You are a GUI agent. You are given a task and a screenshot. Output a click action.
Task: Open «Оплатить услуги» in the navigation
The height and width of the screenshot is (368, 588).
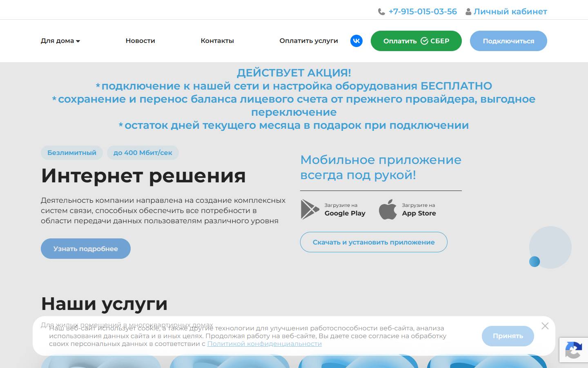point(309,41)
